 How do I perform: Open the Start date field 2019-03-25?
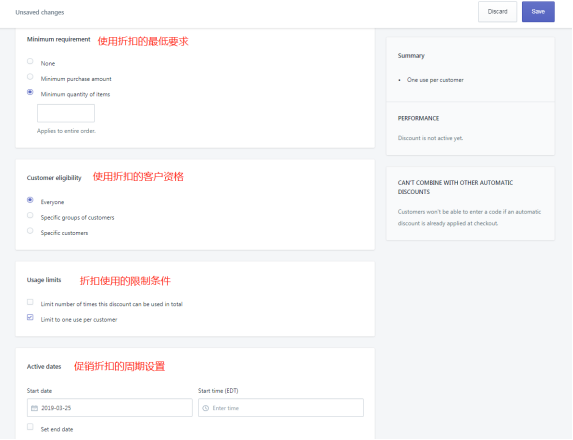(110, 407)
